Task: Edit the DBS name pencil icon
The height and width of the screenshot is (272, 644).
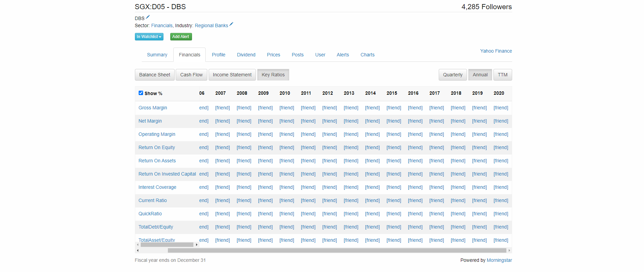Action: click(148, 17)
